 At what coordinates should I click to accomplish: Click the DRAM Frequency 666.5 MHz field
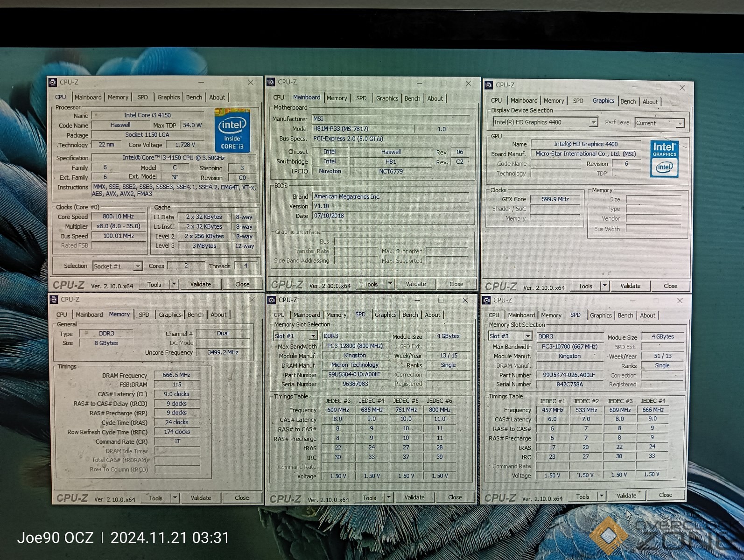[176, 375]
